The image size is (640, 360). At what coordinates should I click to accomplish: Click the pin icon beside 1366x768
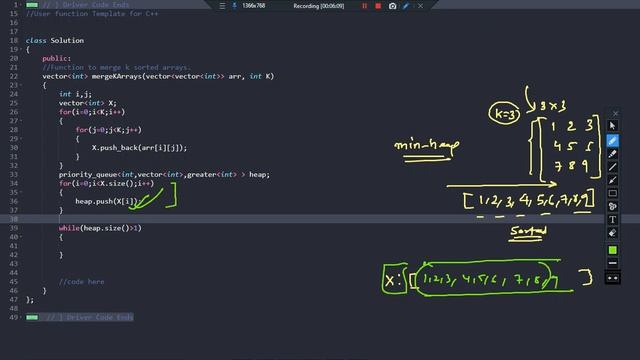[x=235, y=6]
